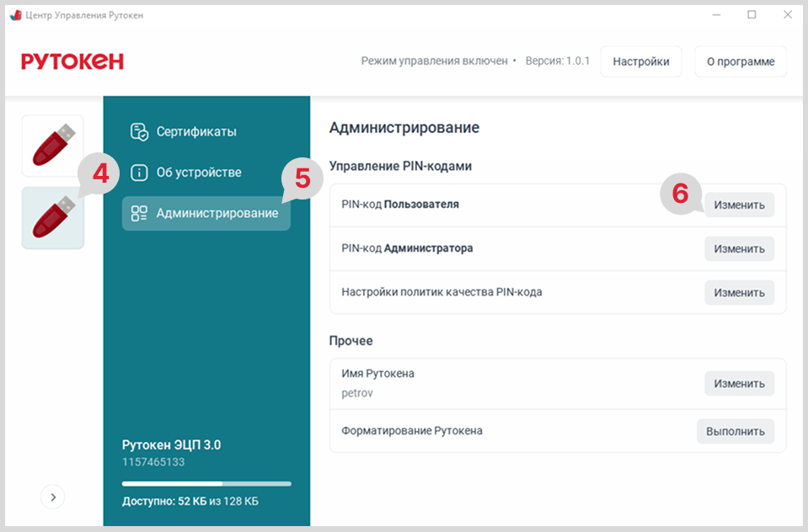Change the PIN-код Администратора

point(739,249)
